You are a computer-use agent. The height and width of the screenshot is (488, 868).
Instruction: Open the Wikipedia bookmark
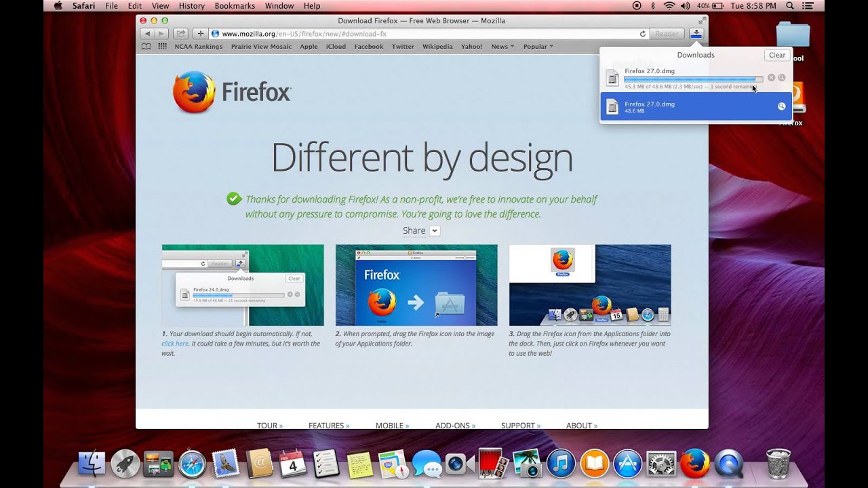click(437, 47)
